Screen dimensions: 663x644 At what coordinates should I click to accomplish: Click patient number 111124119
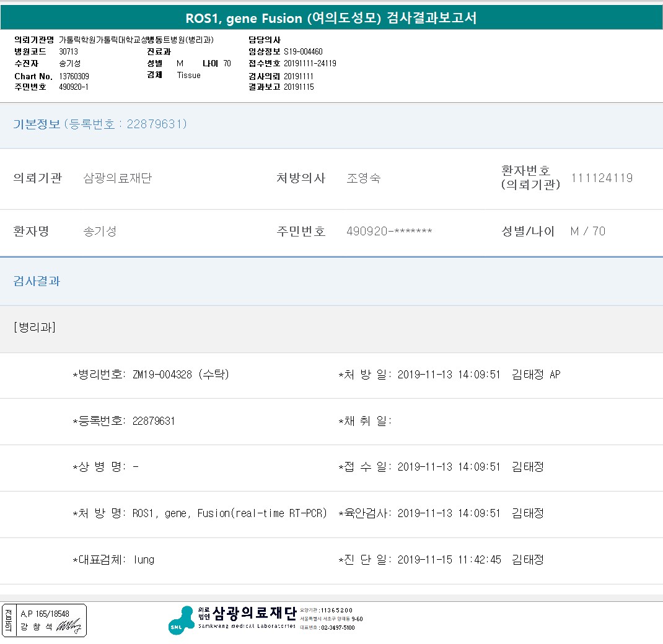tap(602, 178)
